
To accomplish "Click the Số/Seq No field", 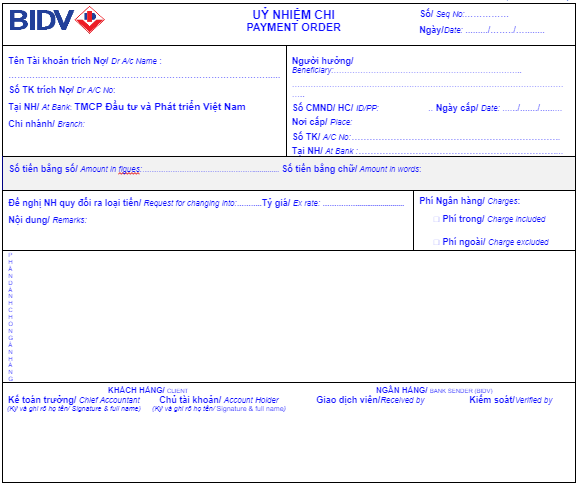I will pyautogui.click(x=487, y=15).
